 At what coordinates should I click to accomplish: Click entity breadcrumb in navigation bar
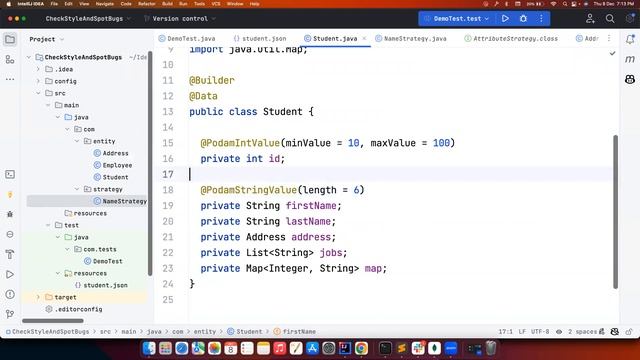[204, 332]
